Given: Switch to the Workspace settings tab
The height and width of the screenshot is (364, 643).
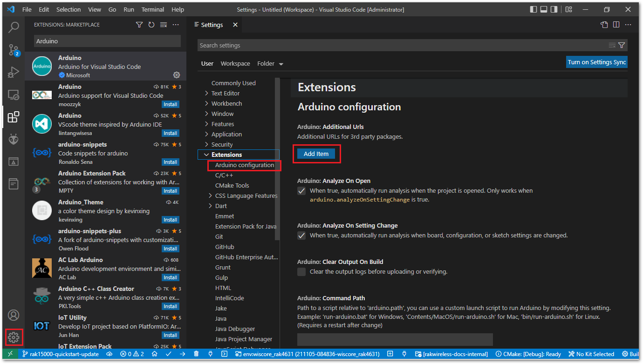Looking at the screenshot, I should click(235, 64).
